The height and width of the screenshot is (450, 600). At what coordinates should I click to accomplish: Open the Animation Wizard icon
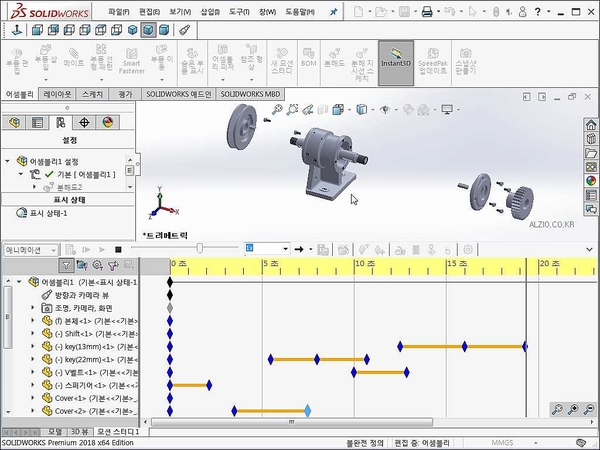(x=343, y=250)
